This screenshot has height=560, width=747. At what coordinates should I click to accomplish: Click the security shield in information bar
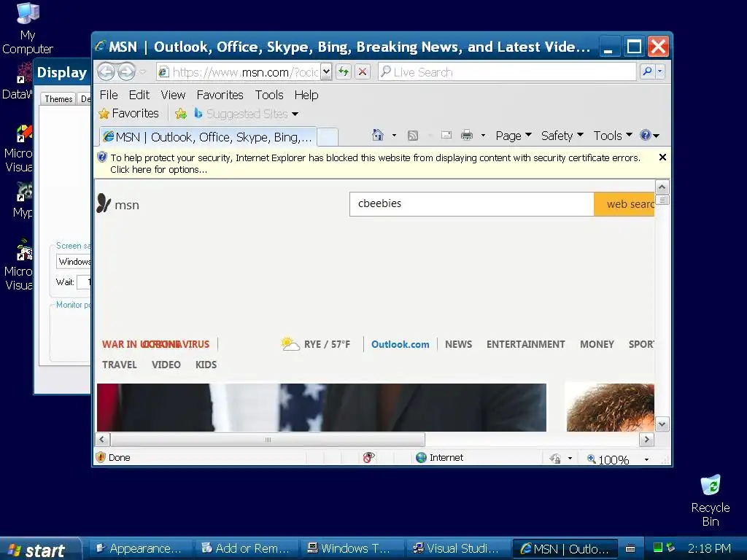[102, 157]
